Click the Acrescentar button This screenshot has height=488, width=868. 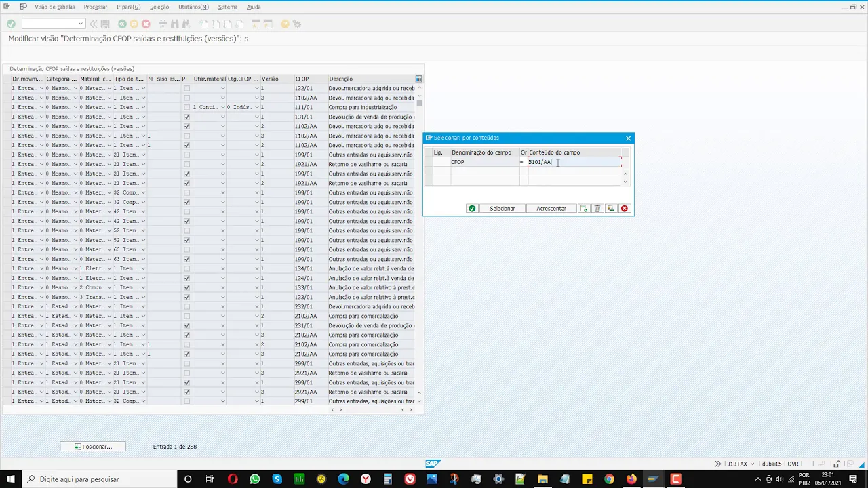click(551, 209)
